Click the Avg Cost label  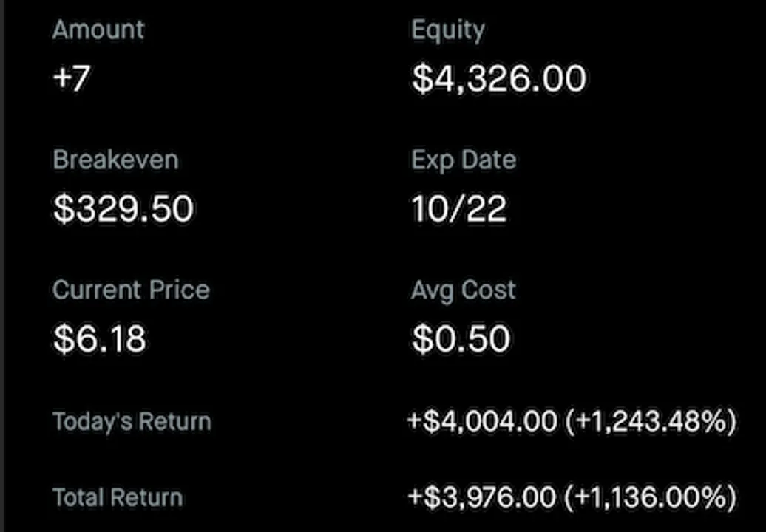tap(463, 291)
